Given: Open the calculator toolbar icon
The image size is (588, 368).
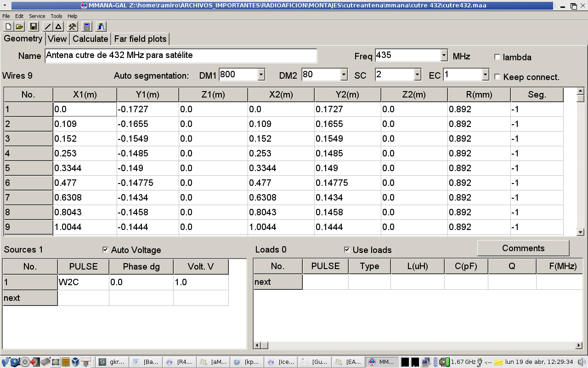Looking at the screenshot, I should pyautogui.click(x=87, y=27).
